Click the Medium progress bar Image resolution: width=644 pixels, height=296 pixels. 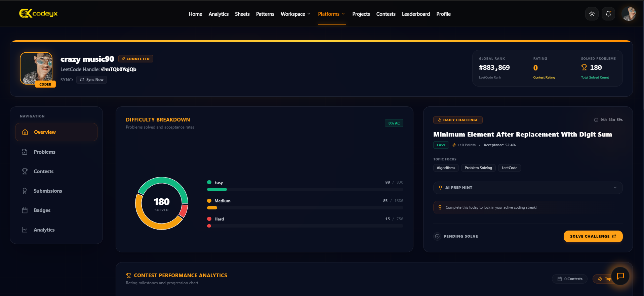[x=305, y=208]
